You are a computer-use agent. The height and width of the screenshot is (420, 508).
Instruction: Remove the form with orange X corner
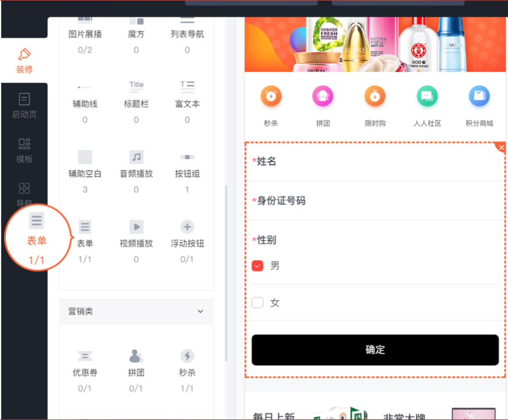(x=501, y=147)
